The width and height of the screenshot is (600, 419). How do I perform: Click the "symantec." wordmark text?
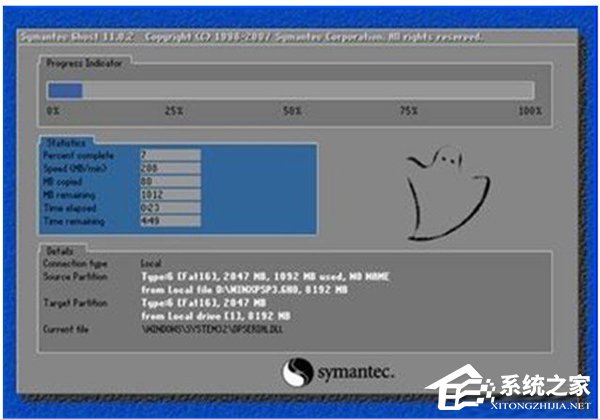tap(355, 372)
